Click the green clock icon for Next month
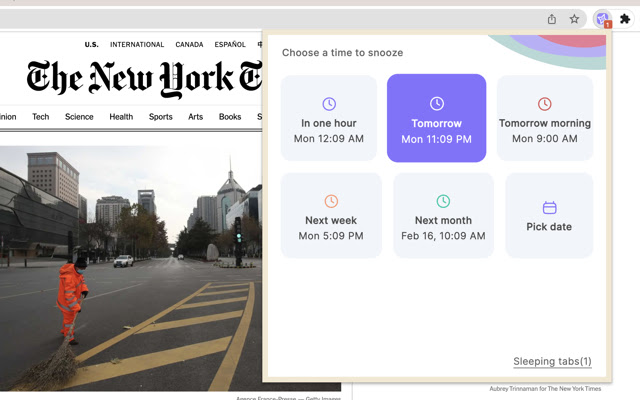 click(x=443, y=201)
